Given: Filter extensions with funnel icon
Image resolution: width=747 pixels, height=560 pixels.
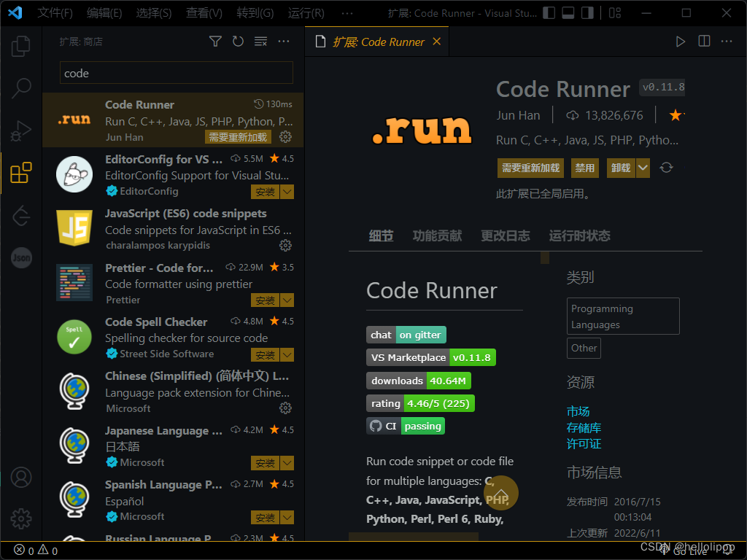Looking at the screenshot, I should click(215, 42).
